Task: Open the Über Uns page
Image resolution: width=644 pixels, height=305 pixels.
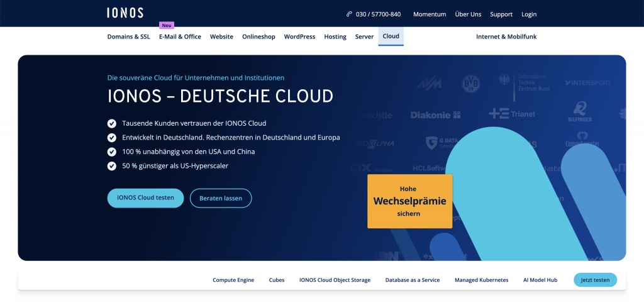Action: [468, 14]
